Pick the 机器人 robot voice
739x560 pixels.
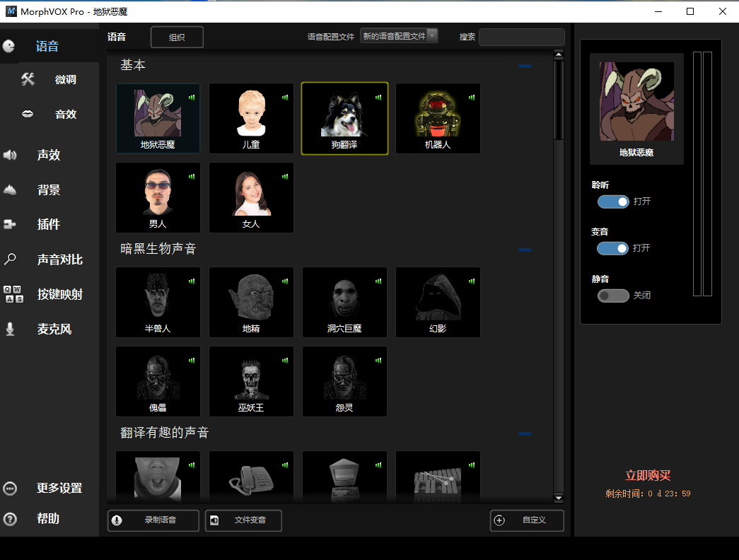click(x=438, y=118)
